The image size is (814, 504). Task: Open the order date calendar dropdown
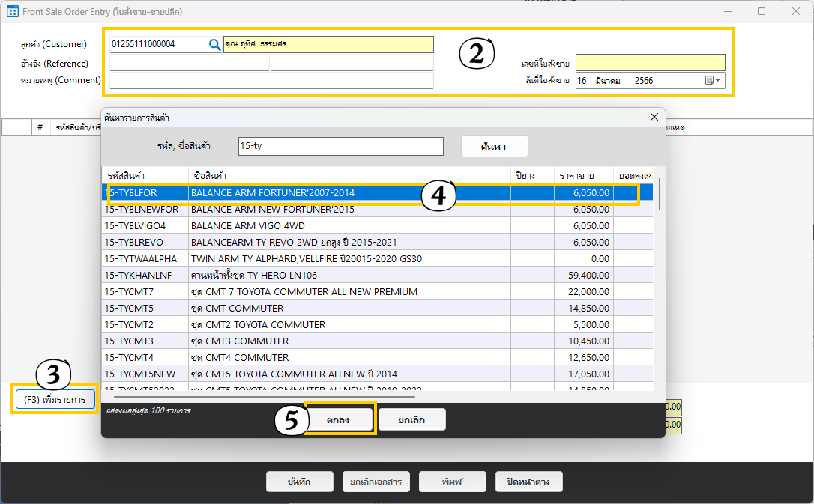(712, 81)
